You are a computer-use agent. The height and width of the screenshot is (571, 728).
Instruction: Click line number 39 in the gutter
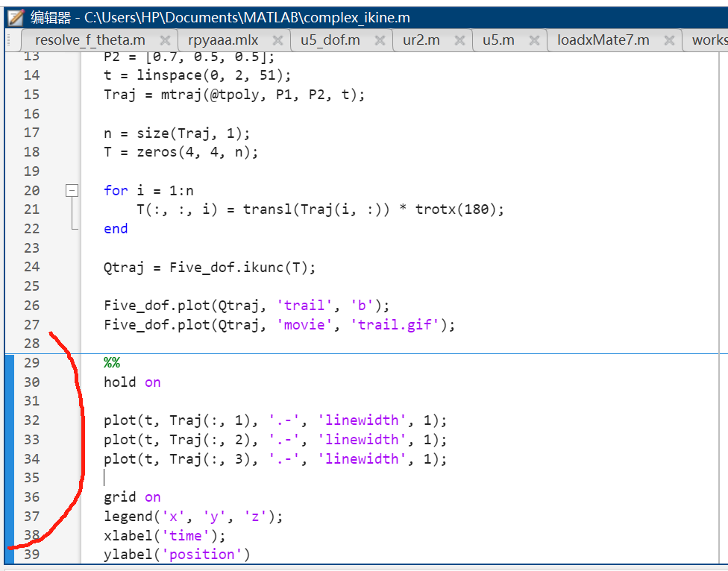pos(31,555)
